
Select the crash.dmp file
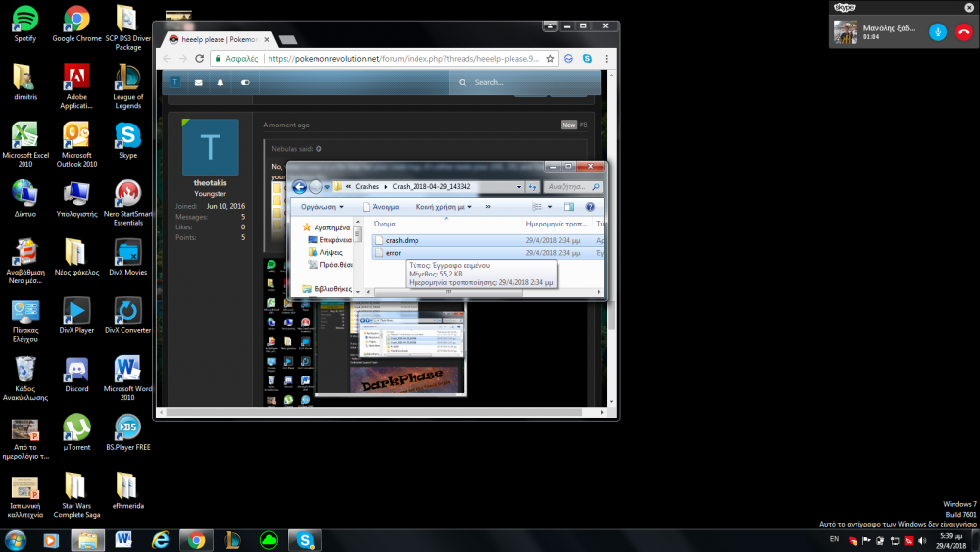[x=402, y=240]
